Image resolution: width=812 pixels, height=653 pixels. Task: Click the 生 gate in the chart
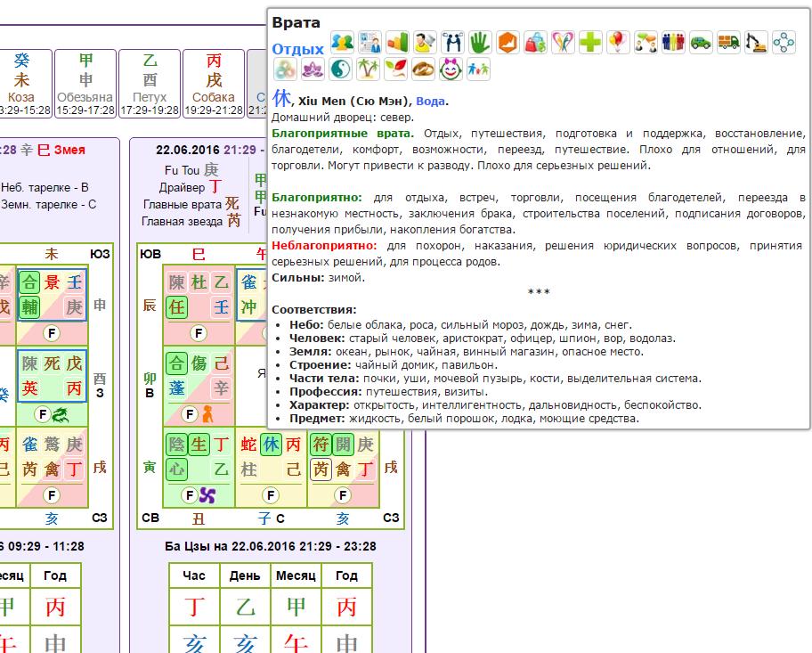tap(199, 445)
